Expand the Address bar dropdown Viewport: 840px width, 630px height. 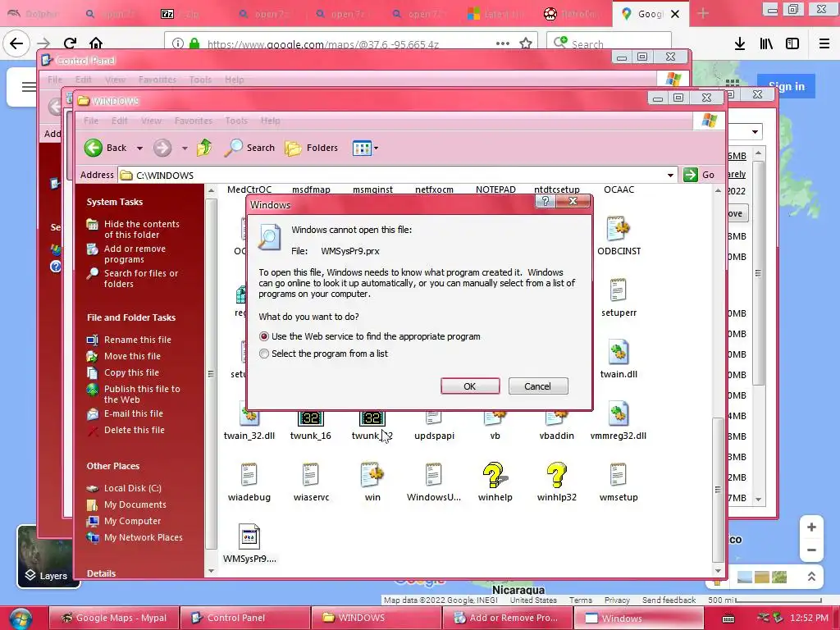tap(670, 176)
